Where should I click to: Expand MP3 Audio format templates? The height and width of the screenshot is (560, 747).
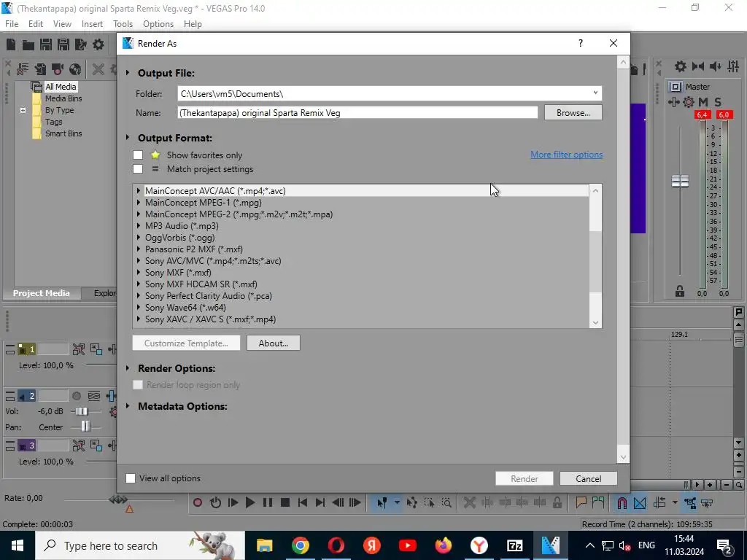(x=139, y=226)
